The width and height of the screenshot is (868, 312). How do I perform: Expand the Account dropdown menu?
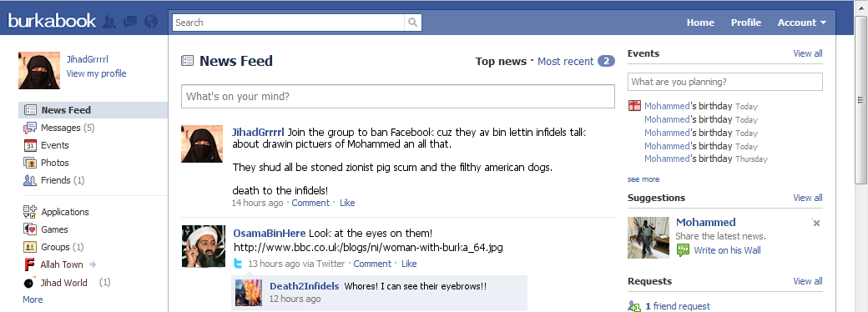coord(801,23)
